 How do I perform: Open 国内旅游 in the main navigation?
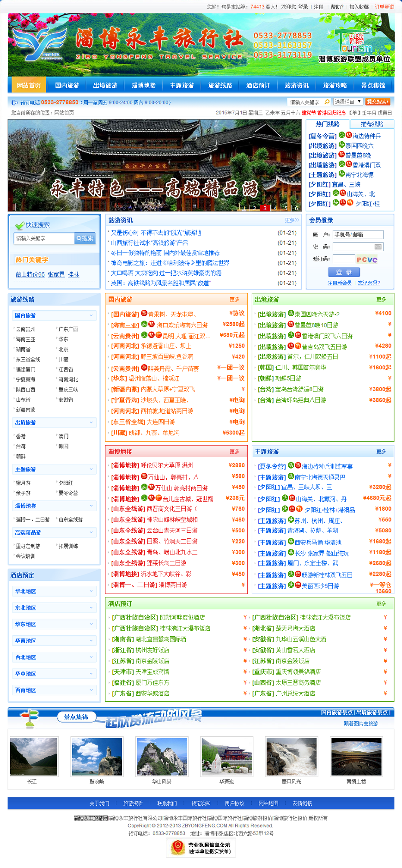click(x=67, y=85)
